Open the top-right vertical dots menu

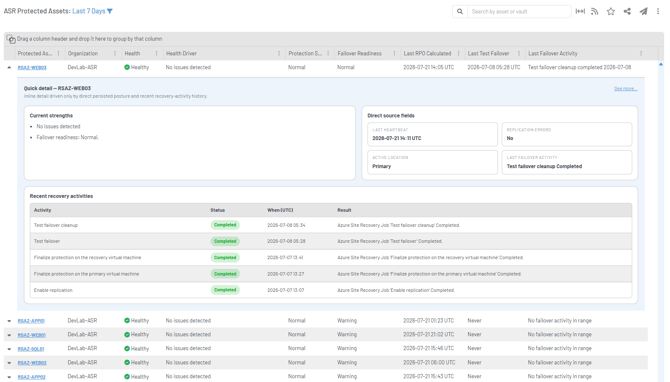pyautogui.click(x=658, y=12)
